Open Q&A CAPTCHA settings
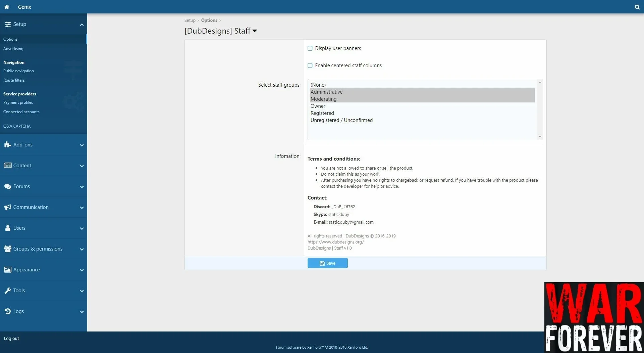 (17, 126)
